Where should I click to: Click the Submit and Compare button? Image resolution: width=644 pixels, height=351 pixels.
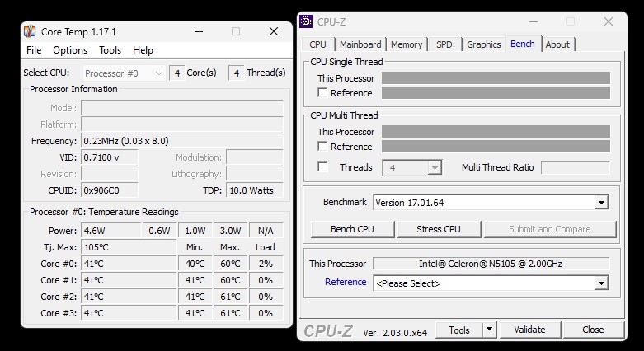pyautogui.click(x=550, y=229)
